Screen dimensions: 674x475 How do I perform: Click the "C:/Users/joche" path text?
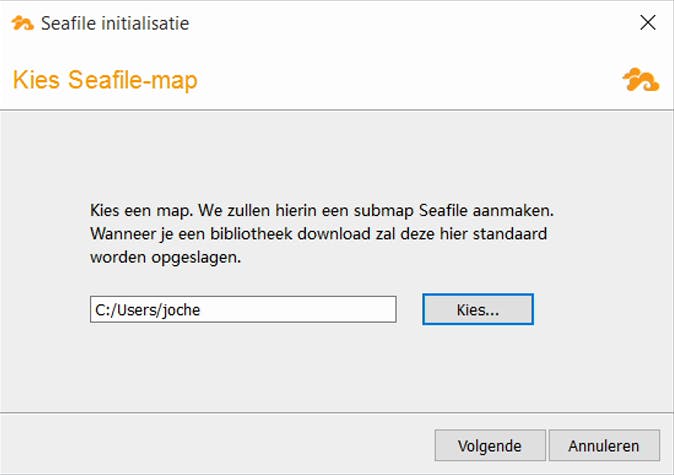tap(149, 310)
